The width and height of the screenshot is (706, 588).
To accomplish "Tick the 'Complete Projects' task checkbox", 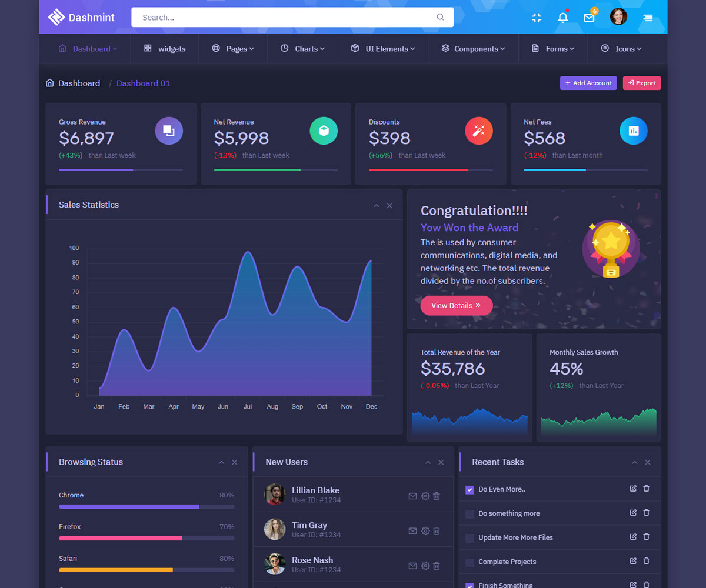I will [469, 562].
